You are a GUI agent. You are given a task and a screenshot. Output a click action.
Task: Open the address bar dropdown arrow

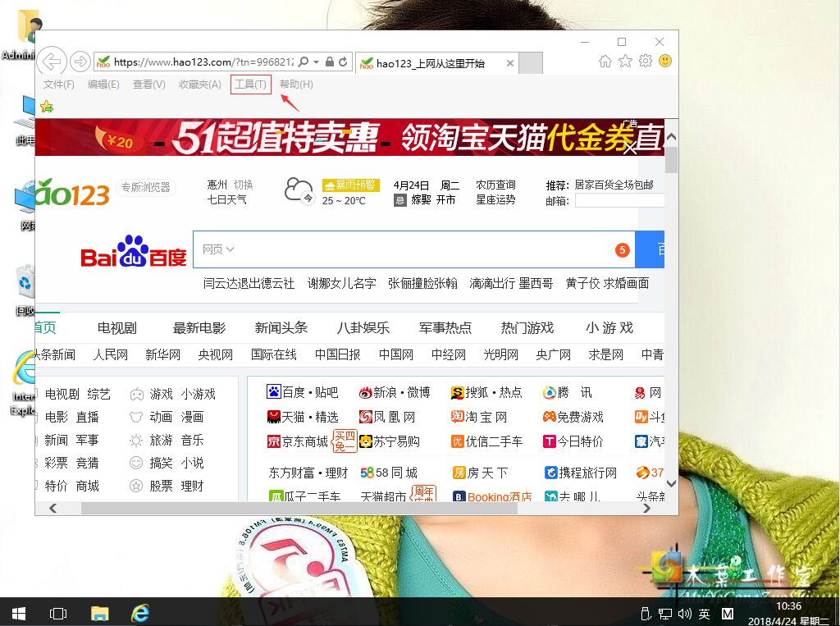(x=316, y=62)
